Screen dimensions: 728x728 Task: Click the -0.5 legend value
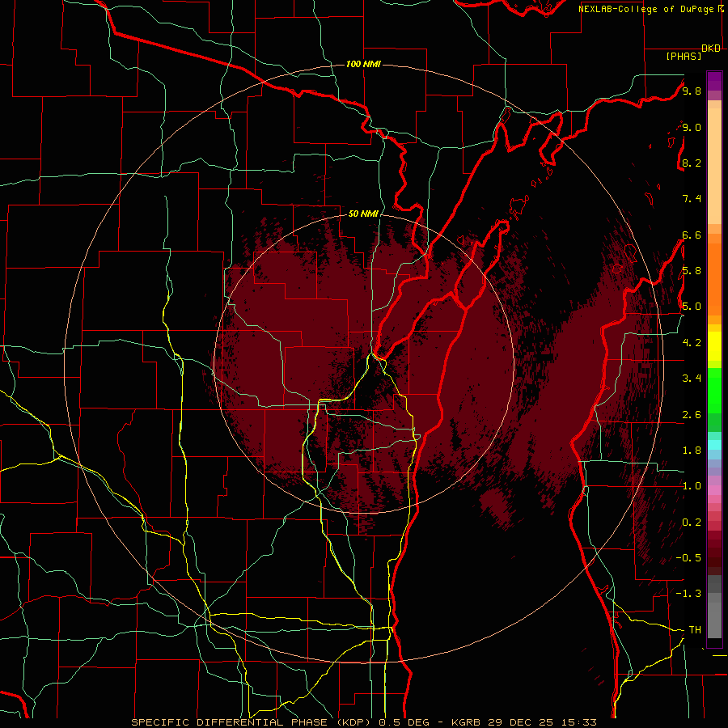tap(688, 558)
